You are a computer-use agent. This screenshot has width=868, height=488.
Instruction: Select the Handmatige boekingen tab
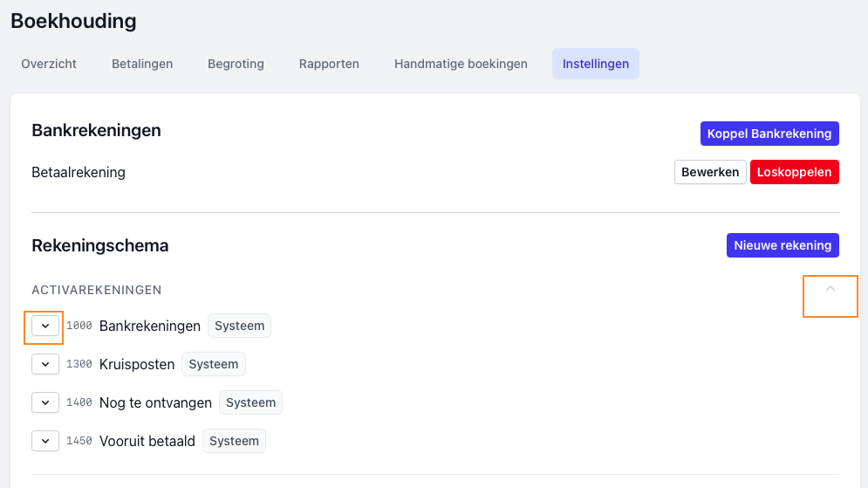click(461, 64)
